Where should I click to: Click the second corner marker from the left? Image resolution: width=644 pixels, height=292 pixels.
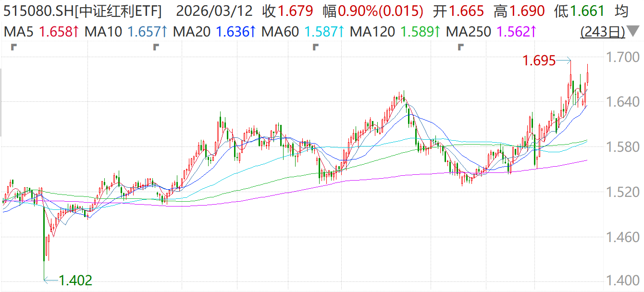(156, 47)
